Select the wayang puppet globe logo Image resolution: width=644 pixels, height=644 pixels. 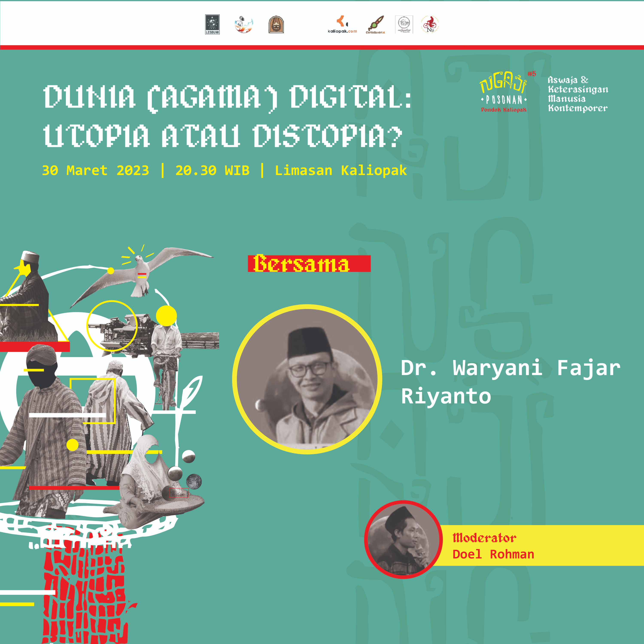pyautogui.click(x=244, y=25)
